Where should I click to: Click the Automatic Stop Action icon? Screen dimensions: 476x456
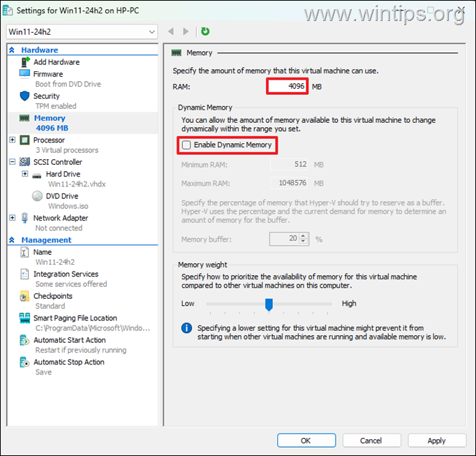pyautogui.click(x=24, y=362)
